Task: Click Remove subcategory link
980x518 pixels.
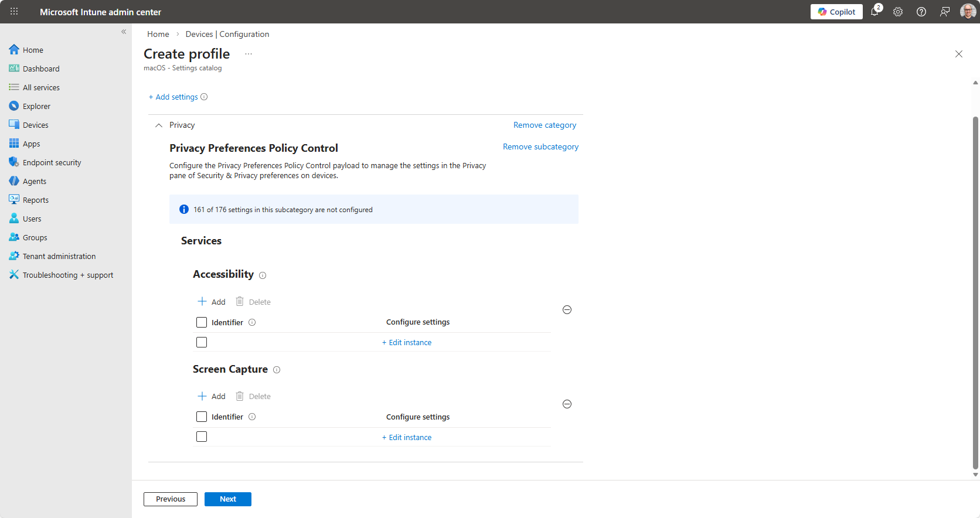Action: 540,146
